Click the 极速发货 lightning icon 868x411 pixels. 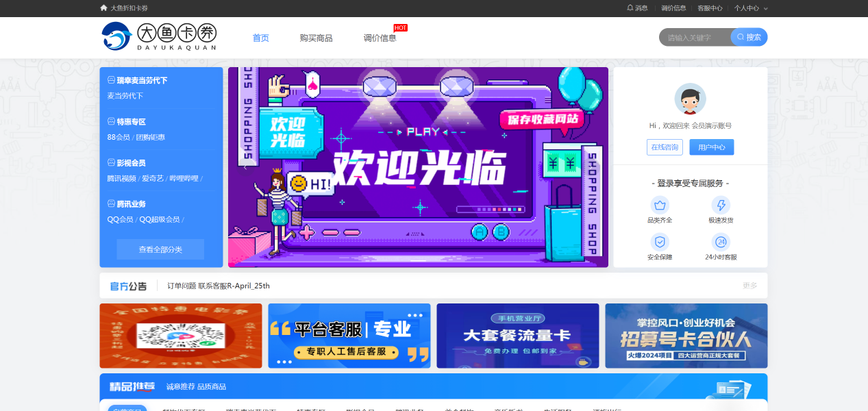tap(721, 205)
